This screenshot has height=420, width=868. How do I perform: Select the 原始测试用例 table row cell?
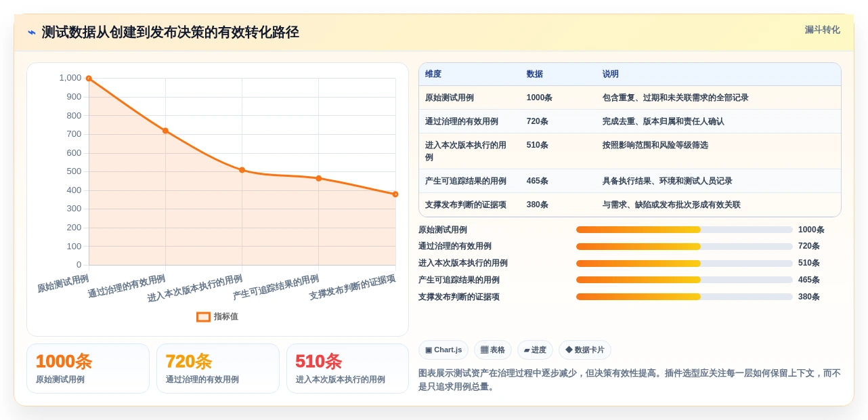pos(450,98)
